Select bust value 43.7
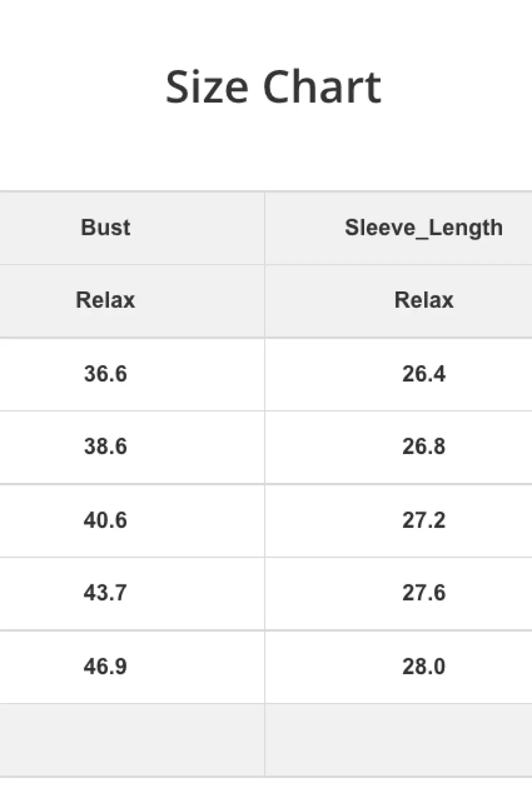Screen dimensions: 532x798 [105, 593]
